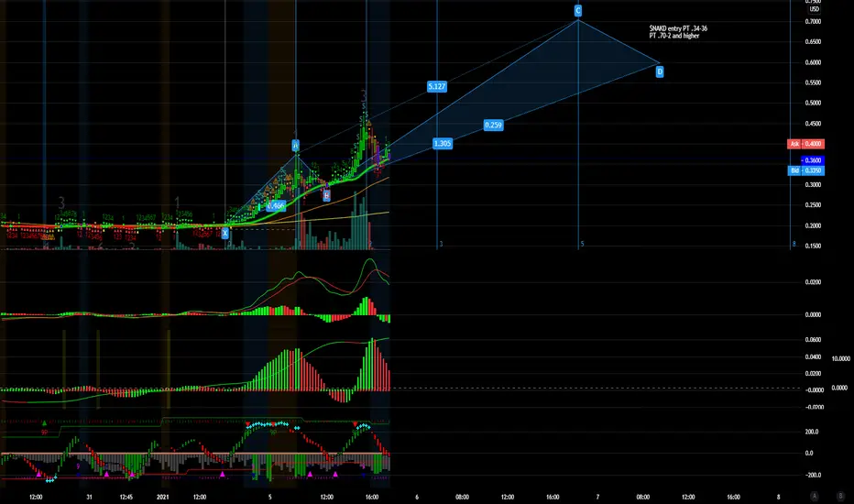The width and height of the screenshot is (854, 504).
Task: Click the 31 date label on time axis
Action: (89, 497)
